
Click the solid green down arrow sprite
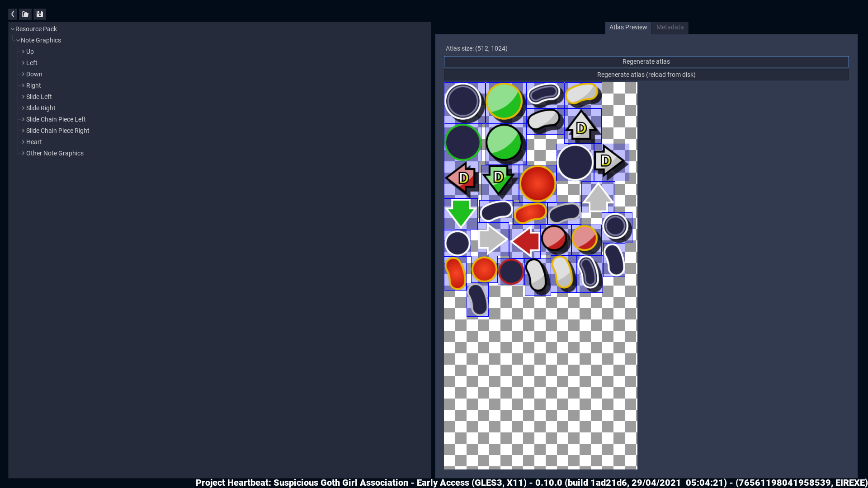pos(461,213)
